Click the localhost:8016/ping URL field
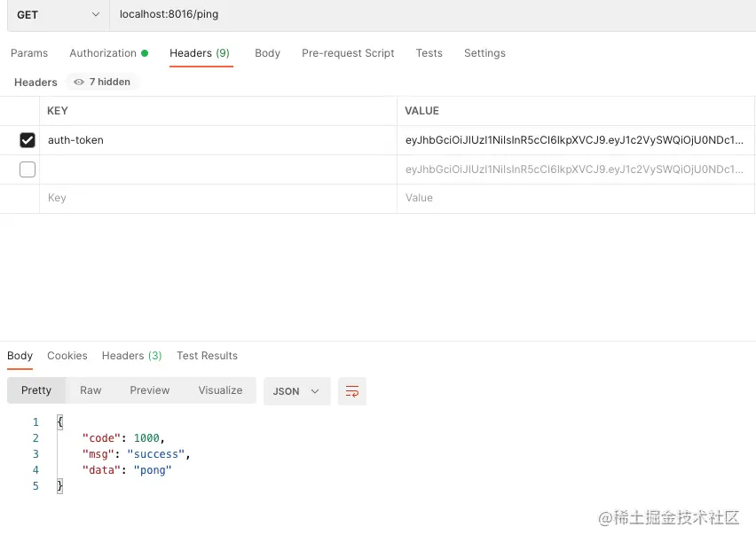 click(x=432, y=15)
